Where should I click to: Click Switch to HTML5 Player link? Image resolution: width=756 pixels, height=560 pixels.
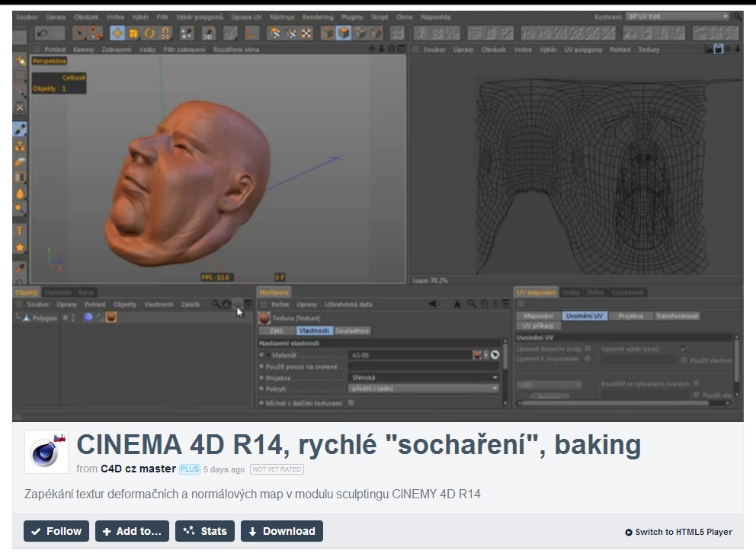[679, 532]
